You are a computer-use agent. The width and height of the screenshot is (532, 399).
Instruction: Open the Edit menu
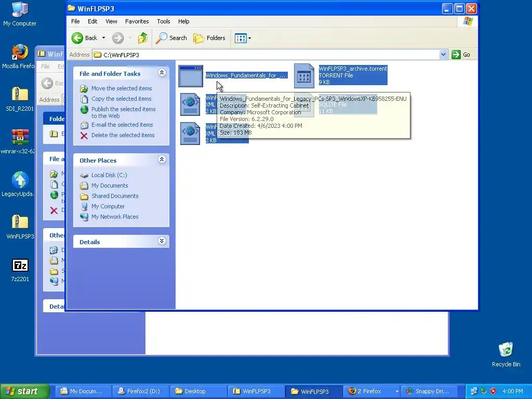click(x=92, y=21)
